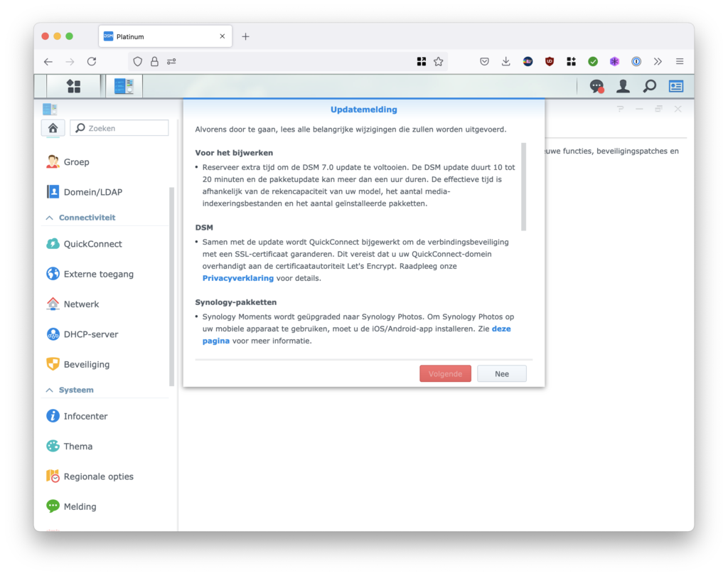Screen dimensions: 728x576
Task: Click the Volgende button
Action: click(445, 374)
